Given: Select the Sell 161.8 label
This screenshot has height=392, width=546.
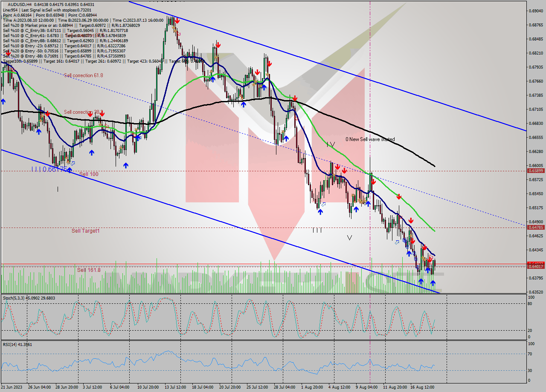Looking at the screenshot, I should tap(89, 270).
